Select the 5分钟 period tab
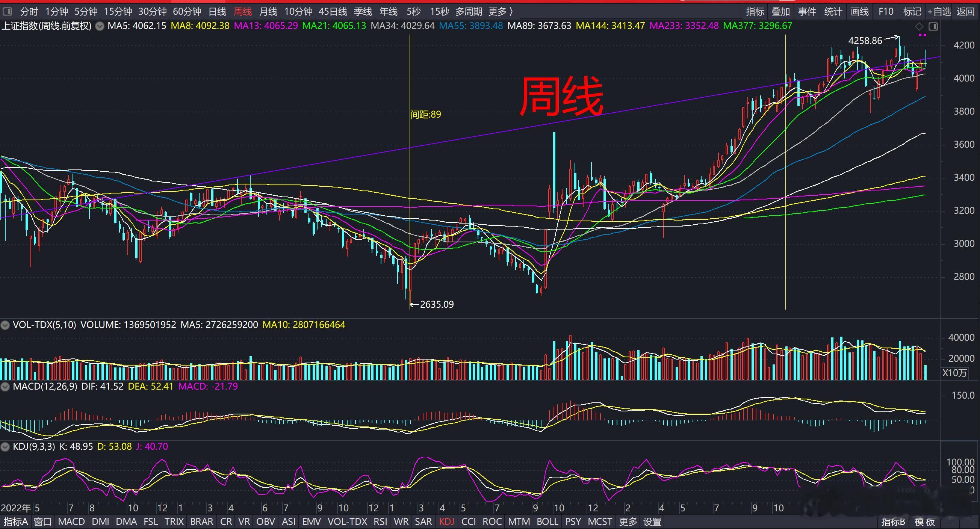The width and height of the screenshot is (980, 529). click(86, 12)
